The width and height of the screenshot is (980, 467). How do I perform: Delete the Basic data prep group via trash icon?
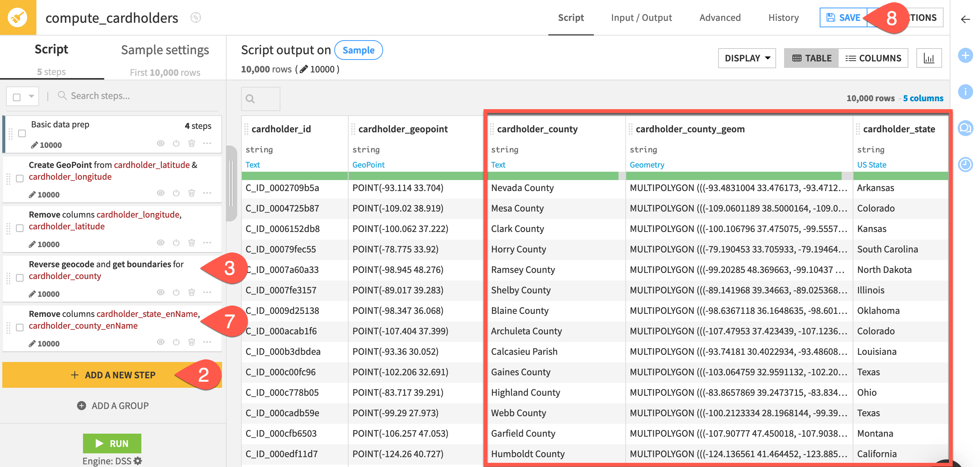click(x=191, y=144)
